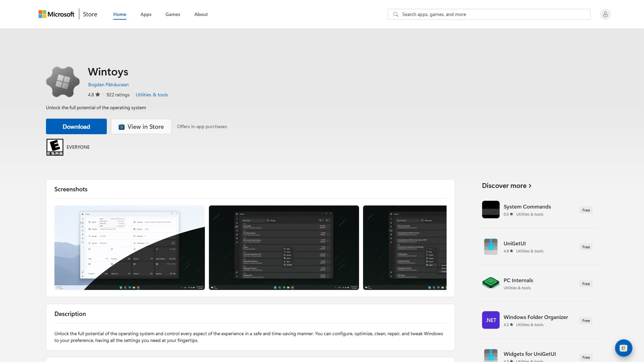Open the first light-themed screenshot thumbnail
This screenshot has width=644, height=362.
tap(129, 248)
